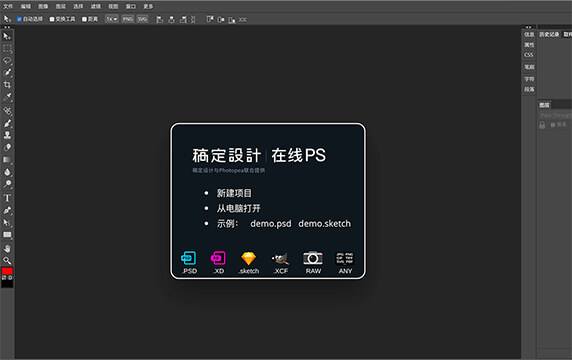Uncheck the 自动选择 checkbox
The image size is (572, 360).
point(19,19)
